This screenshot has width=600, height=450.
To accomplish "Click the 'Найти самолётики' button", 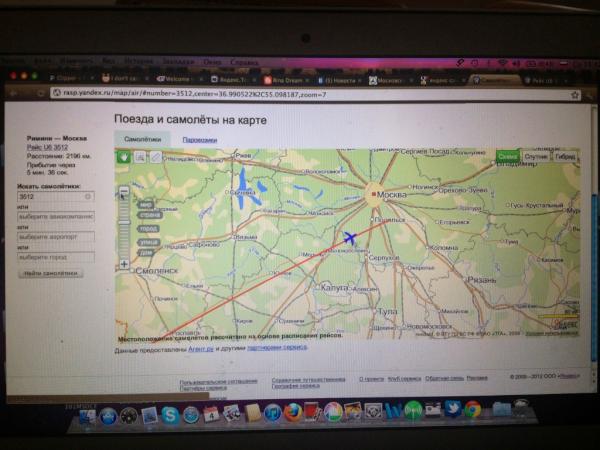I will tap(51, 273).
